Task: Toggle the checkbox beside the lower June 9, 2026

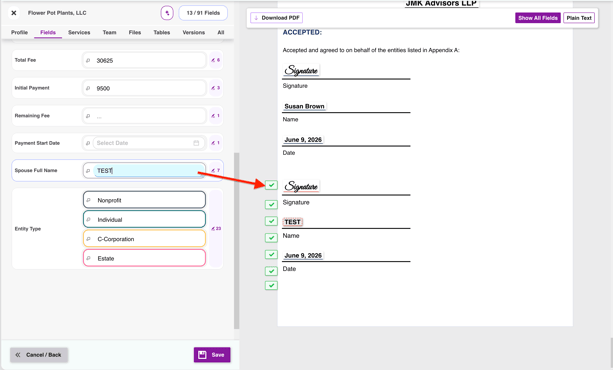Action: point(271,254)
